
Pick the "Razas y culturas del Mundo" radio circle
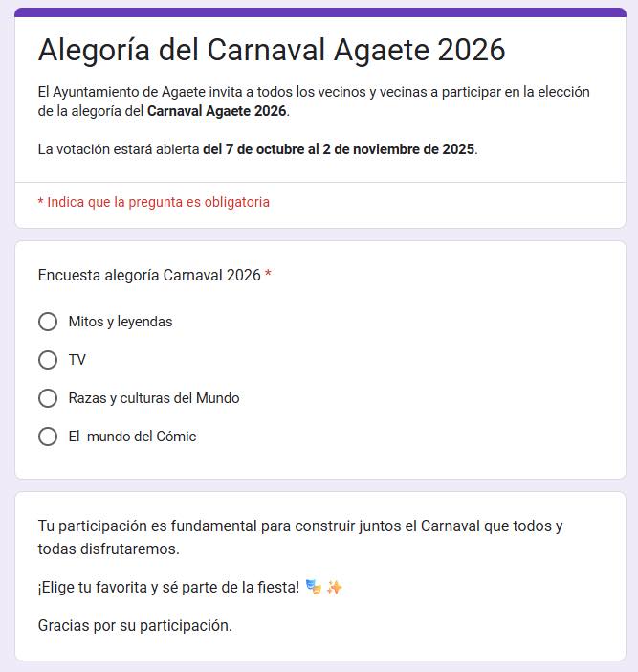click(x=48, y=398)
